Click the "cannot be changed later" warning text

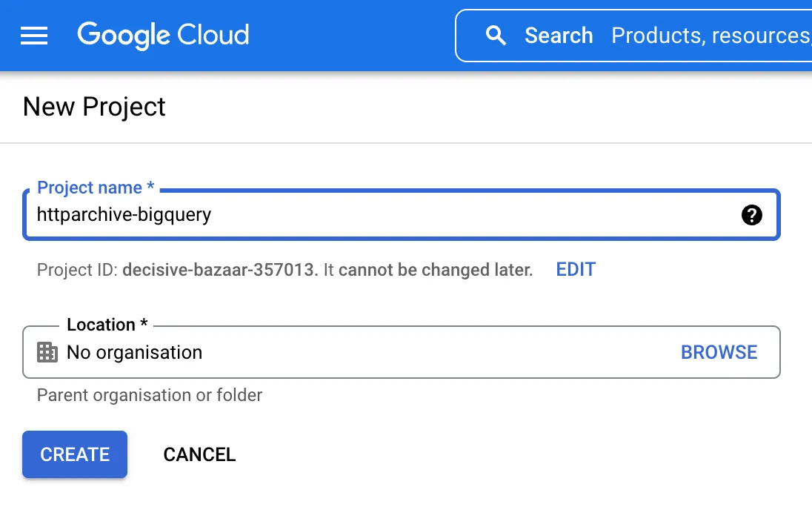pos(436,270)
